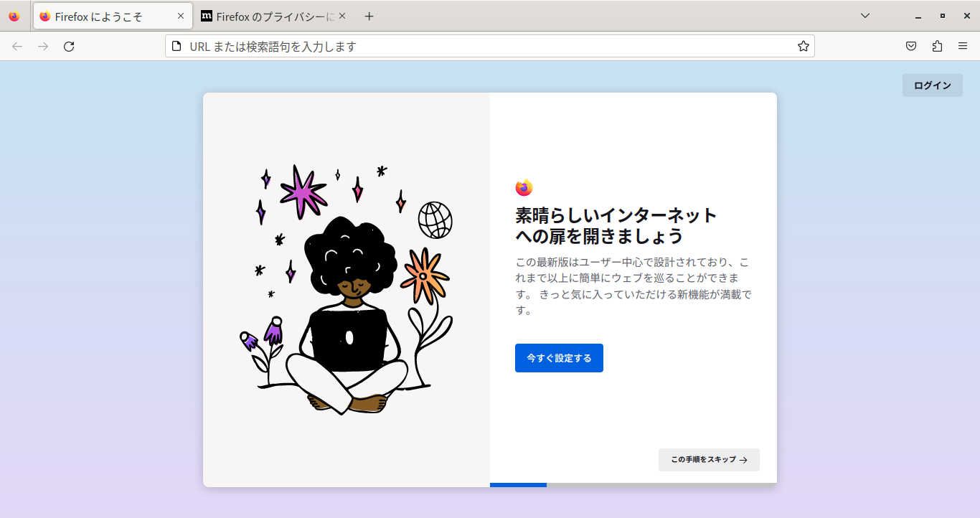Close the Firefox window
Viewport: 980px width, 518px height.
pyautogui.click(x=966, y=16)
